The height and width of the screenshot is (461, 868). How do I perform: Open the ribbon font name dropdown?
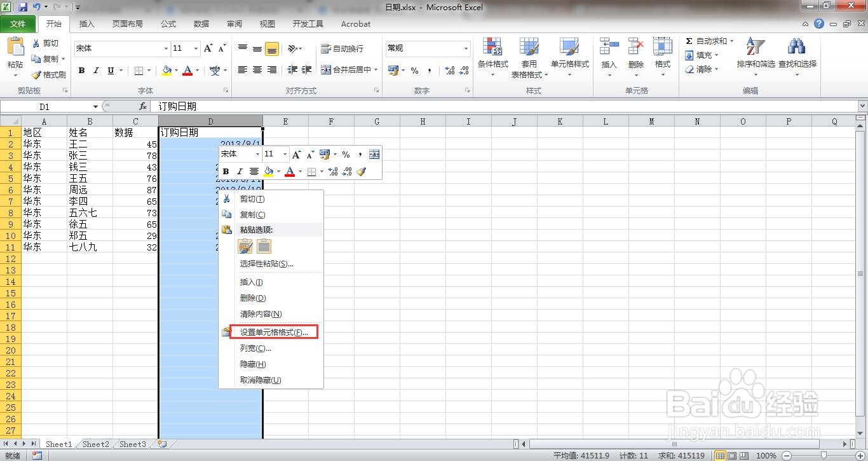coord(166,48)
